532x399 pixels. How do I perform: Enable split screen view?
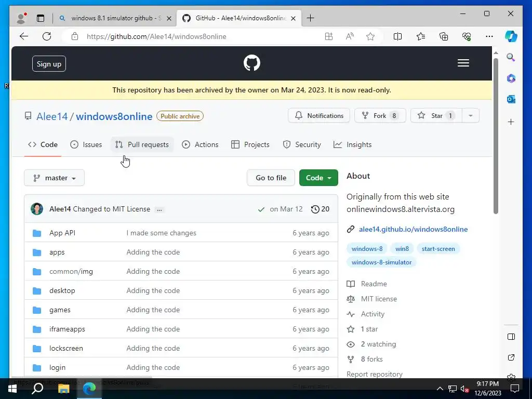pos(397,36)
